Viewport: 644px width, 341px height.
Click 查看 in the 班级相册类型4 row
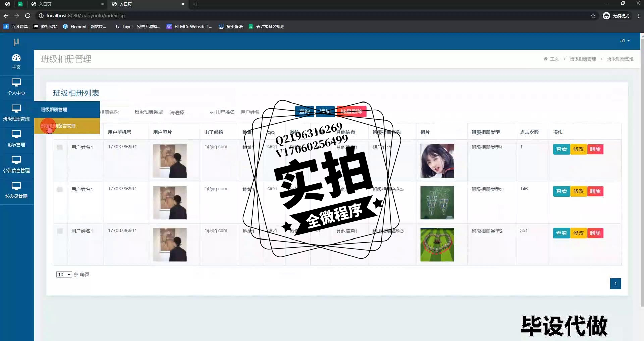[561, 149]
